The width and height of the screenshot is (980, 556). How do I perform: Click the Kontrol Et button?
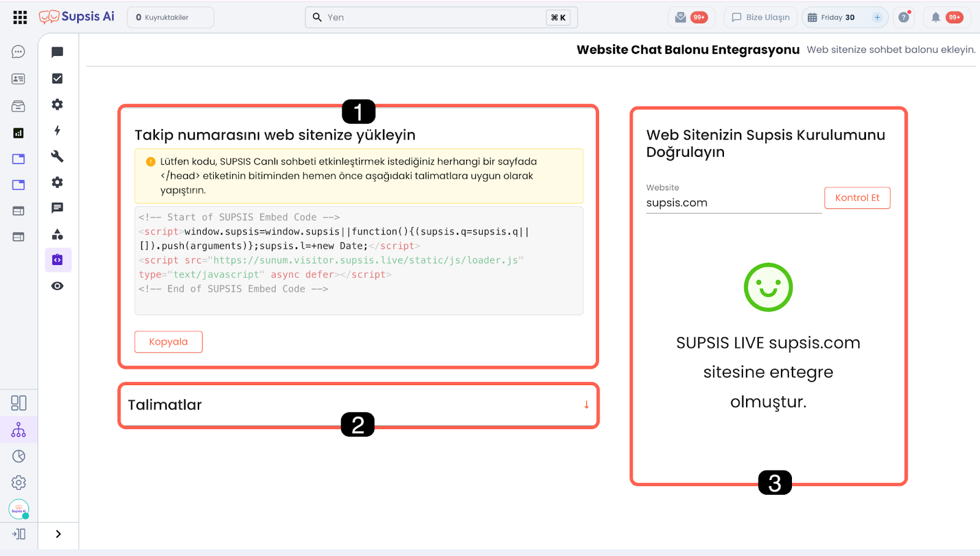coord(857,198)
